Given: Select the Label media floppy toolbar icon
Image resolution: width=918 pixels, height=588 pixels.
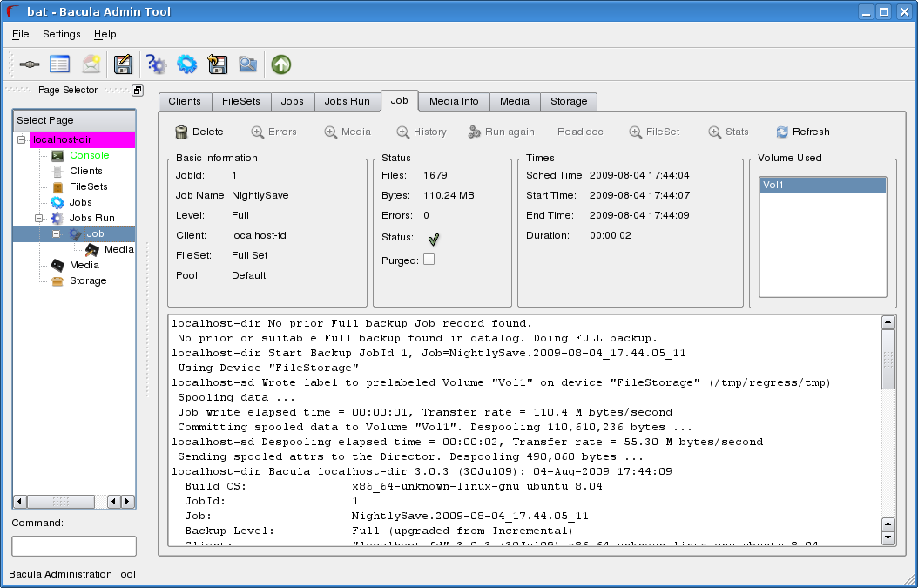Looking at the screenshot, I should (122, 64).
